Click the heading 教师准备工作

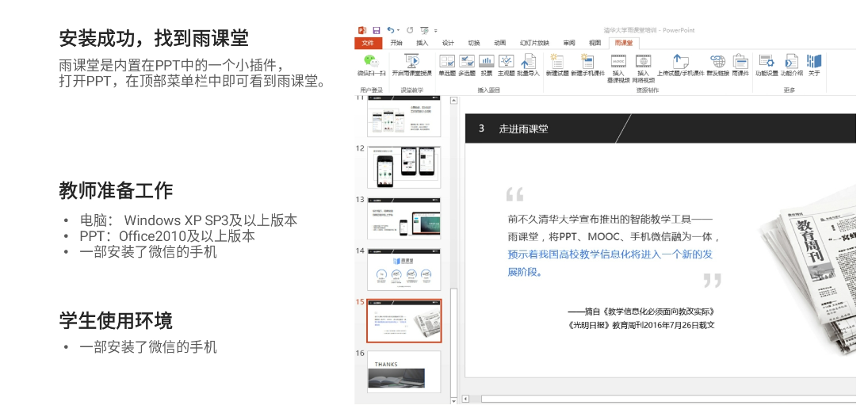[x=116, y=190]
